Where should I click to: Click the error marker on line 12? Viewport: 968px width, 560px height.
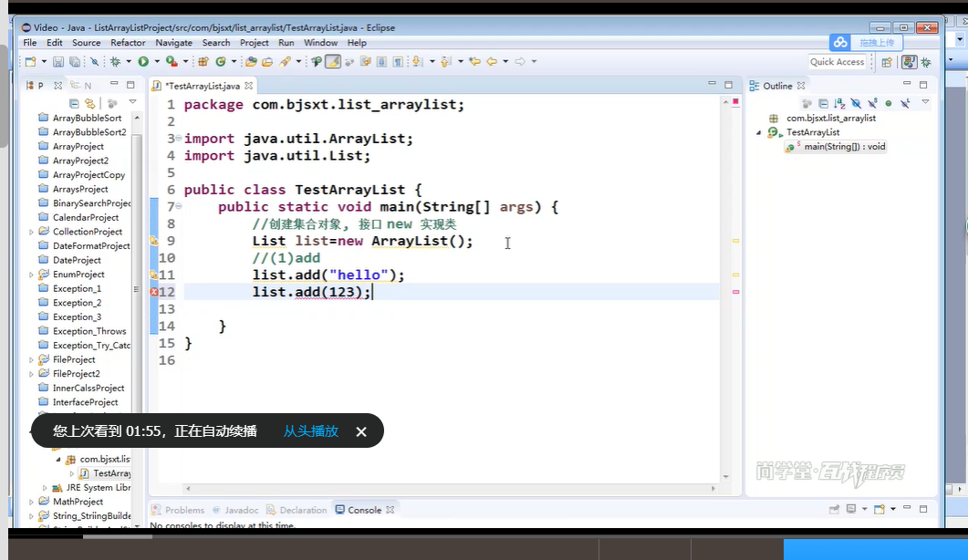[153, 292]
